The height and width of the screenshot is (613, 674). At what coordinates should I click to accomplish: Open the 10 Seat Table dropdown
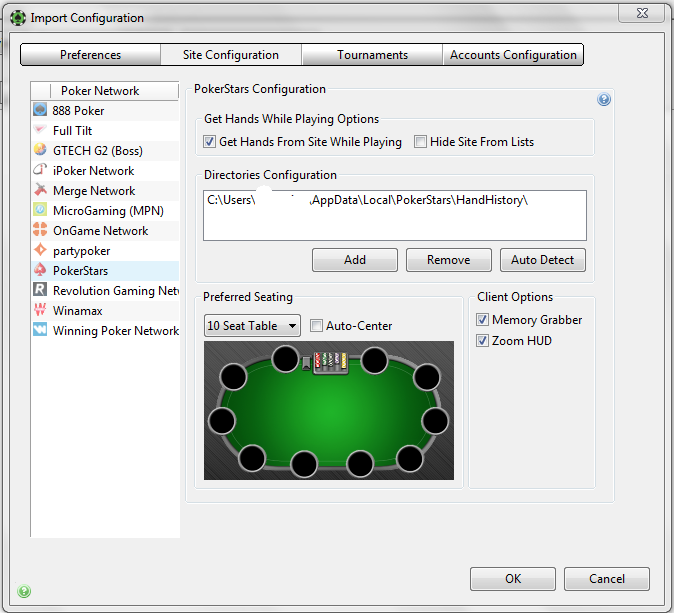pos(252,325)
